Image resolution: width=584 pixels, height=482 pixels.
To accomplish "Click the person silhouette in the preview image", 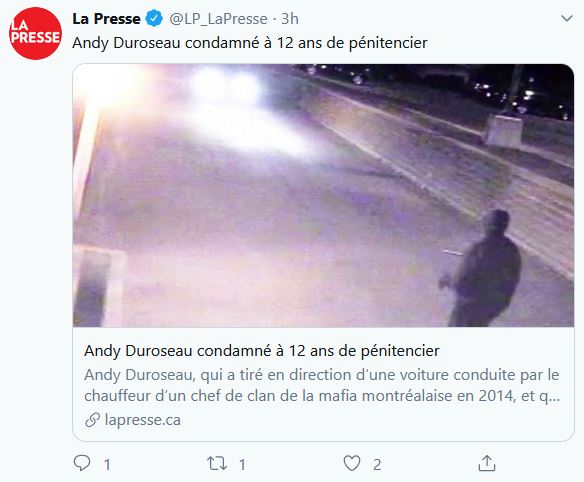I will click(x=482, y=268).
